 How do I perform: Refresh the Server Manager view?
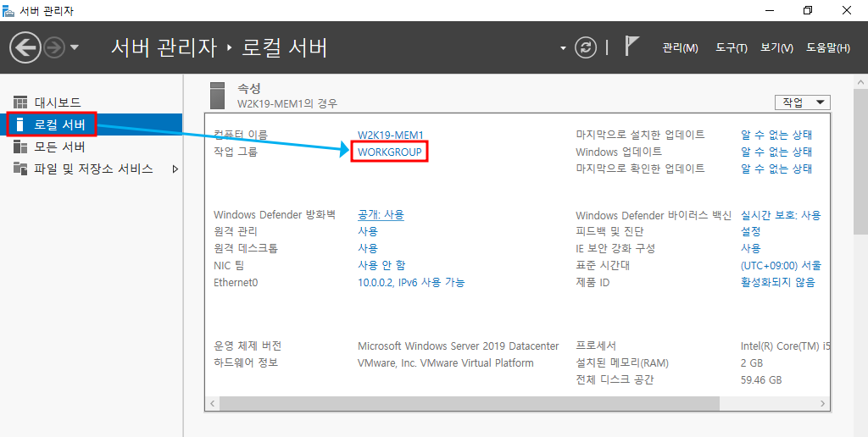pos(585,47)
